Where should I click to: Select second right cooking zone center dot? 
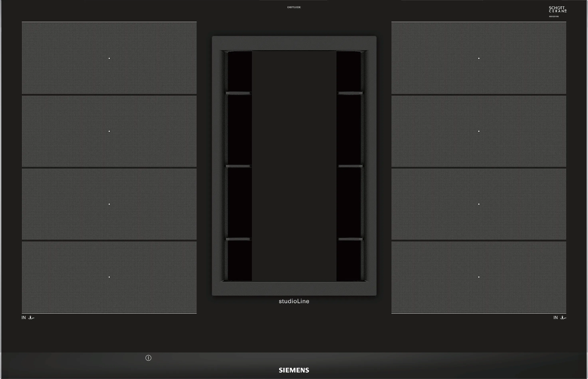point(479,131)
